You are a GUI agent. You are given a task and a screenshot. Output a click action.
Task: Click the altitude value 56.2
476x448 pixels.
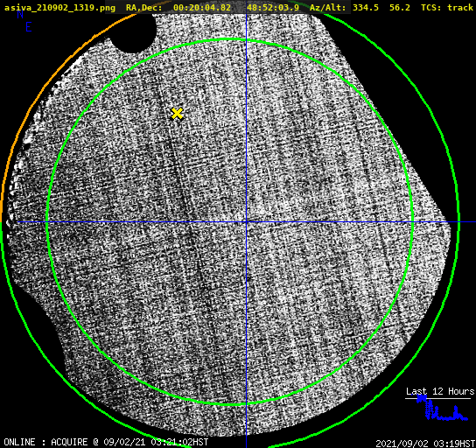(x=400, y=8)
